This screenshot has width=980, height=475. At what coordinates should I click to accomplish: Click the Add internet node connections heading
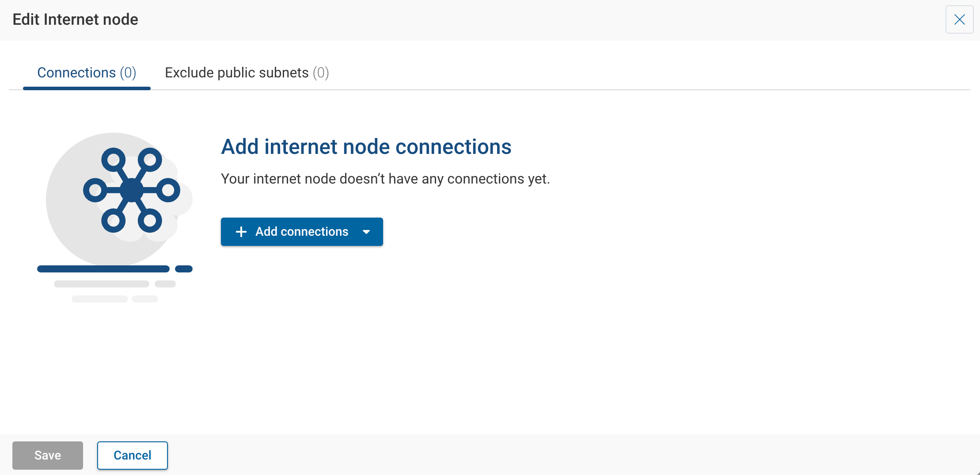(366, 147)
